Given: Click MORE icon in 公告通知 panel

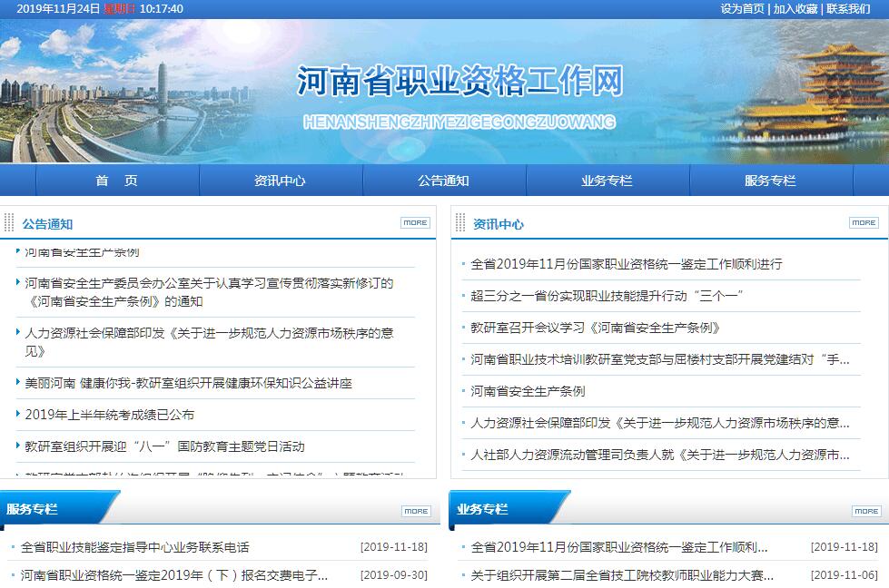Looking at the screenshot, I should coord(415,222).
